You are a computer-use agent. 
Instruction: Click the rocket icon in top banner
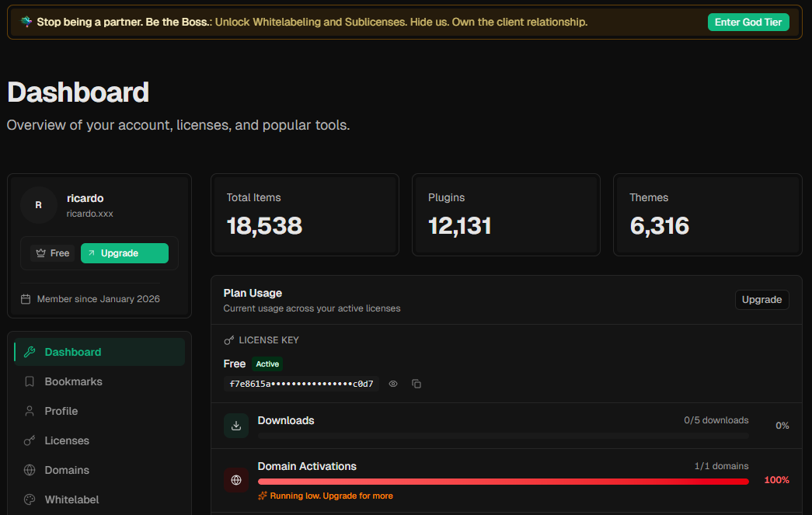26,22
